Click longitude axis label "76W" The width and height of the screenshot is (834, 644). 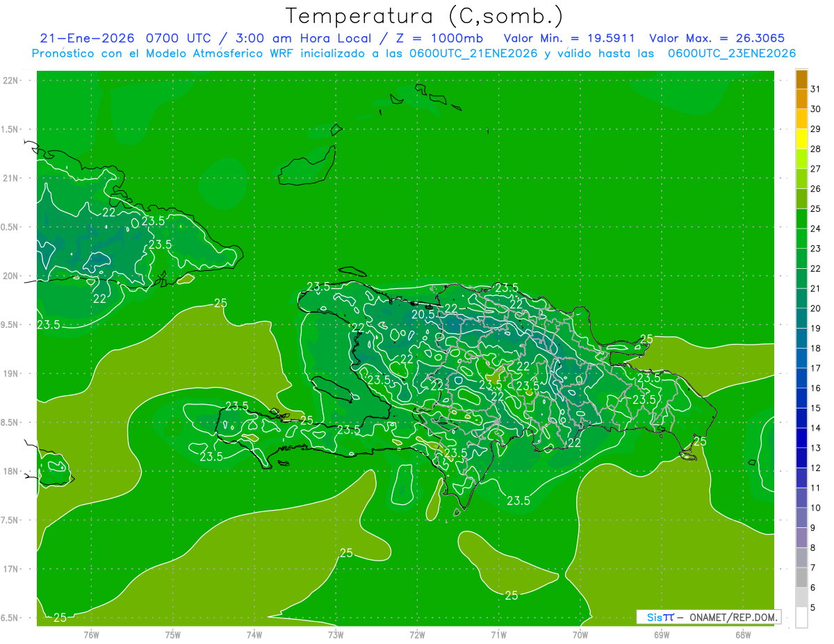(91, 634)
